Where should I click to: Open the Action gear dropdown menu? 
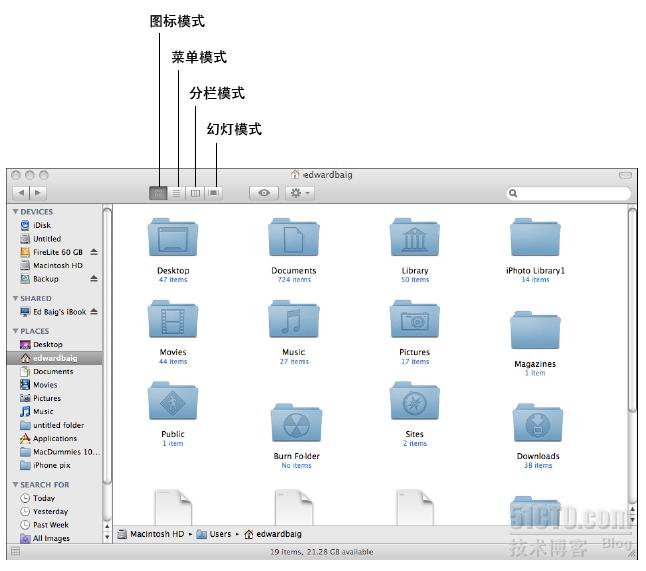tap(300, 193)
